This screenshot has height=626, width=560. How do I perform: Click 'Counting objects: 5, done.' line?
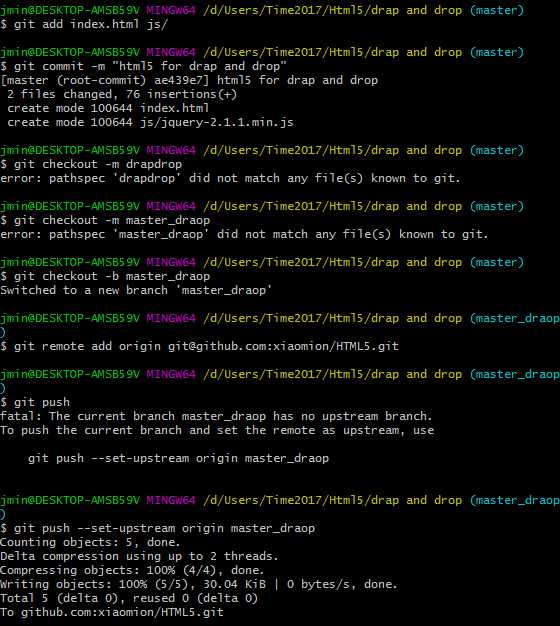90,542
